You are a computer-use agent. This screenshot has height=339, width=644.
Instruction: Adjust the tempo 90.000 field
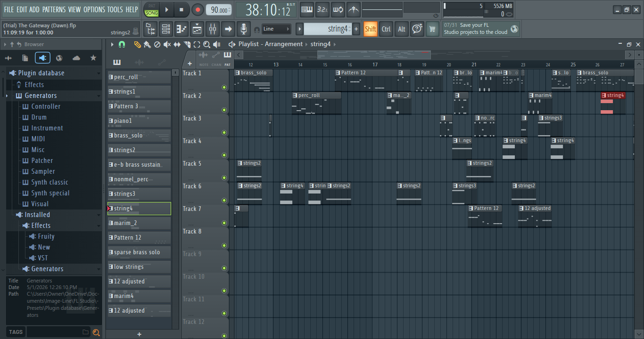[x=219, y=10]
